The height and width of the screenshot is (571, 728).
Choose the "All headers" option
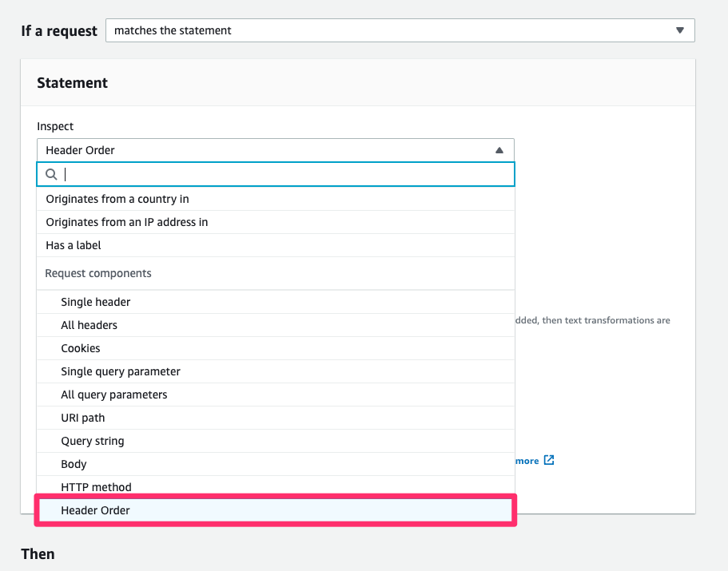click(x=89, y=324)
